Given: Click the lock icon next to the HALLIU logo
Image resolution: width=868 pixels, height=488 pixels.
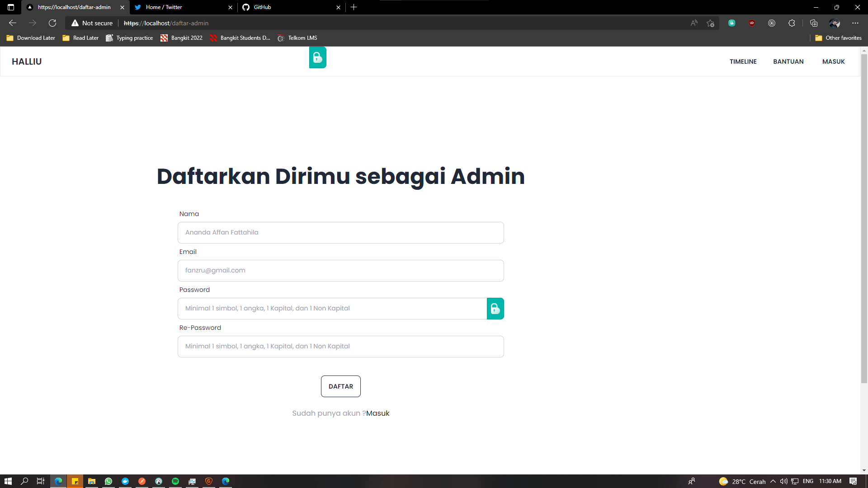Looking at the screenshot, I should (317, 57).
